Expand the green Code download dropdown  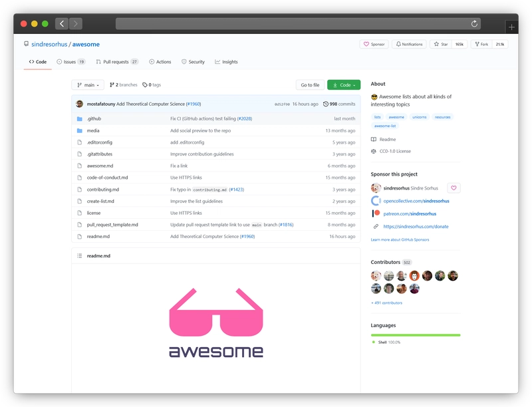[344, 85]
